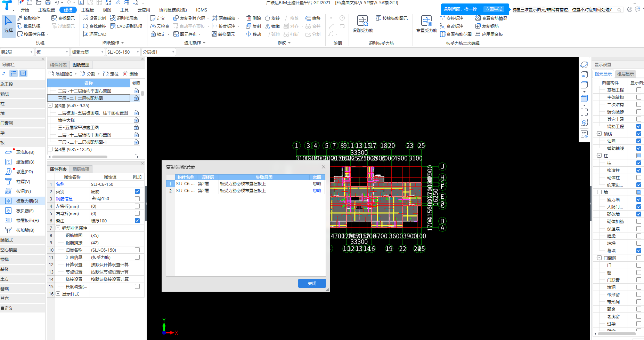Image resolution: width=644 pixels, height=340 pixels.
Task: Click the 复制 copy tool in ribbon
Action: [253, 26]
